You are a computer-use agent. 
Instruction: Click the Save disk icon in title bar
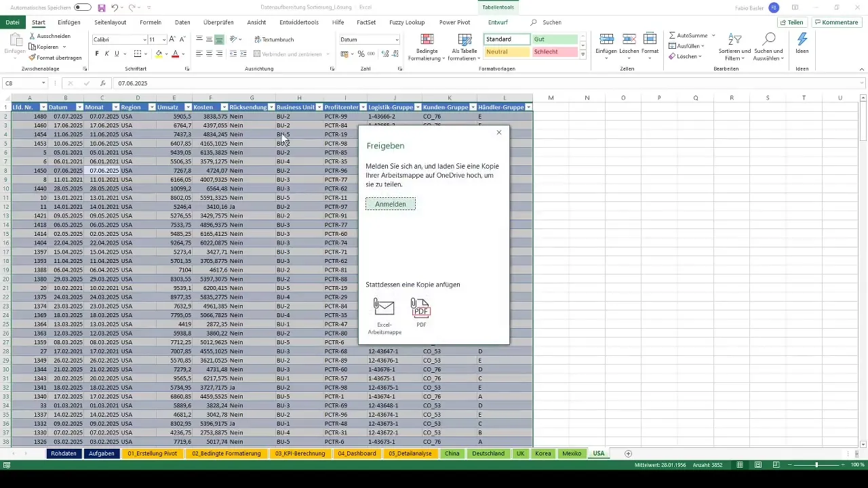click(102, 7)
